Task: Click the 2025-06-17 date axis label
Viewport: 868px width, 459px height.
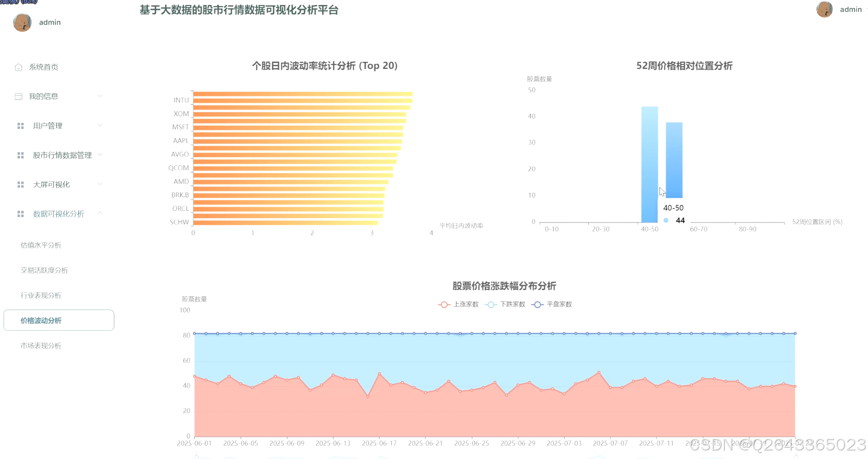Action: [379, 444]
